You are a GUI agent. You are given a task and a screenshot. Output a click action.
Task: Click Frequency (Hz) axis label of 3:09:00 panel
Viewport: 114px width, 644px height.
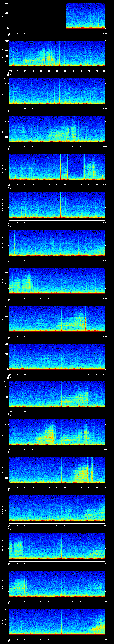coord(3,16)
